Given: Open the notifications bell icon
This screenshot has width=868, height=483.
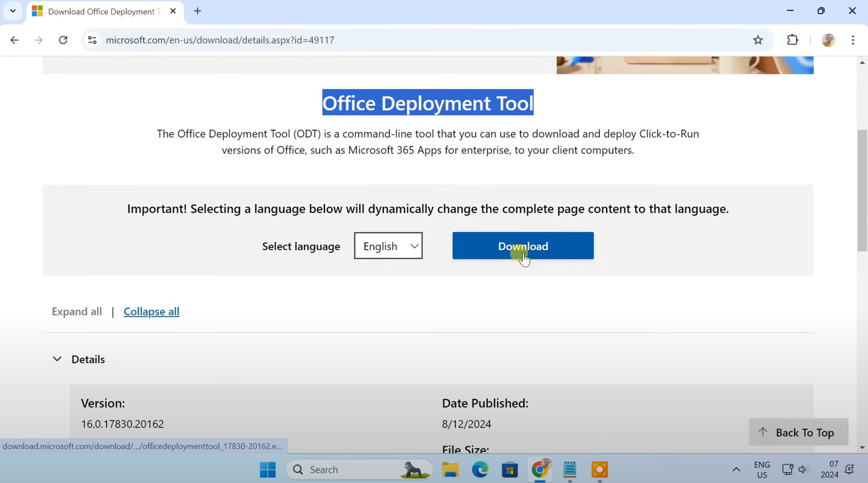Looking at the screenshot, I should [x=850, y=469].
